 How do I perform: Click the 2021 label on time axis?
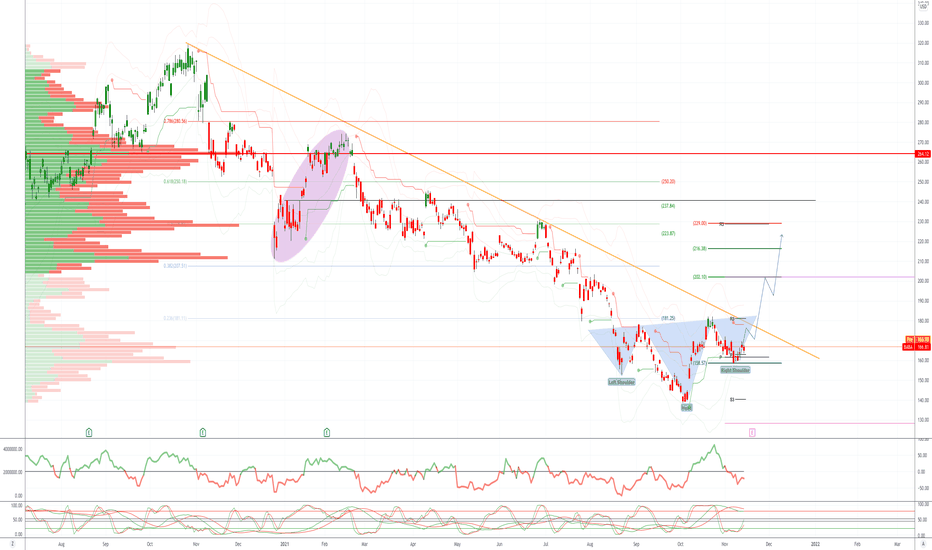285,544
